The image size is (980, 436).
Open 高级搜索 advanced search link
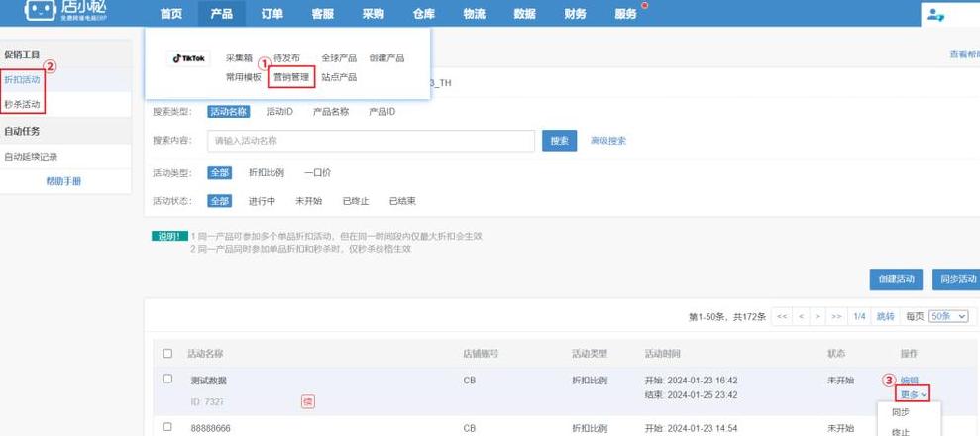608,141
